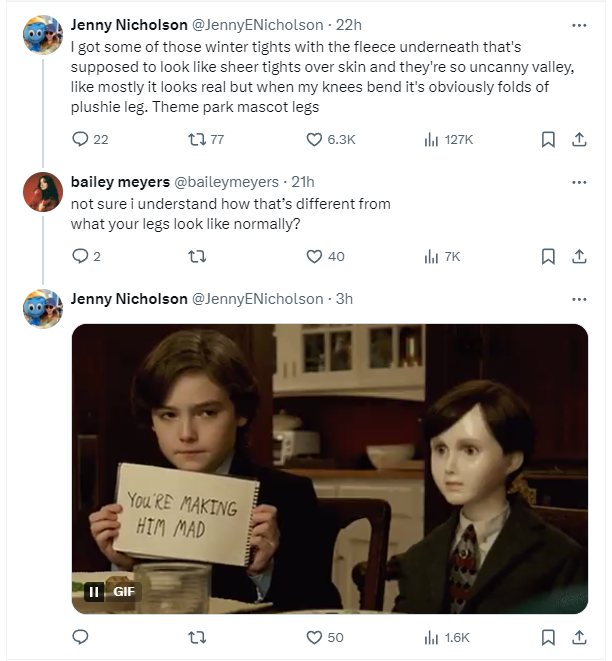Bookmark the winter tights tweet
This screenshot has width=612, height=661.
coord(548,139)
